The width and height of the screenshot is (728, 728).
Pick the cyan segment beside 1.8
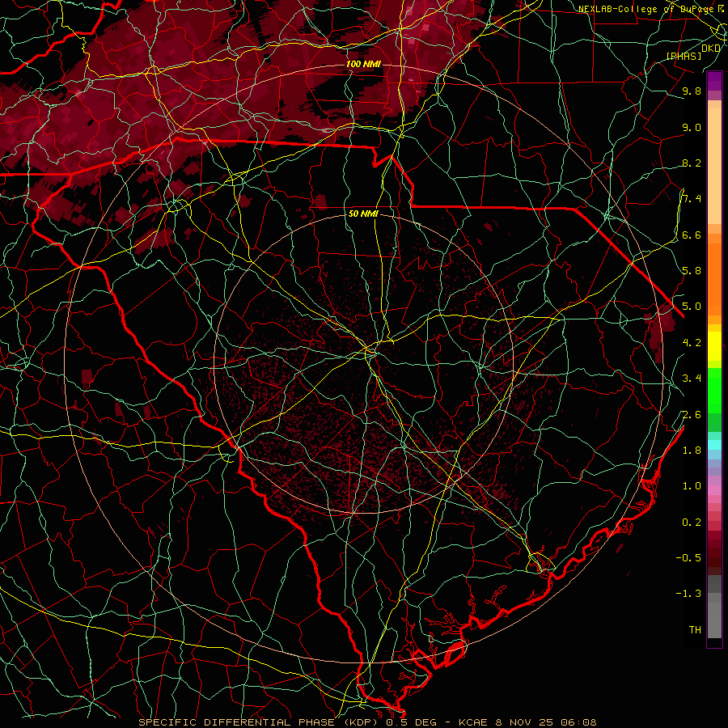[x=714, y=445]
